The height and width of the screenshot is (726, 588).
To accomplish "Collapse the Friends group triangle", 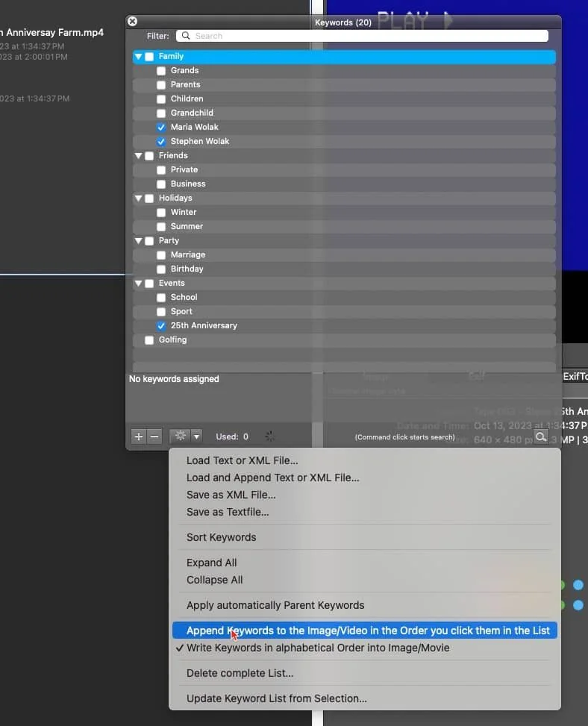I will pos(139,156).
